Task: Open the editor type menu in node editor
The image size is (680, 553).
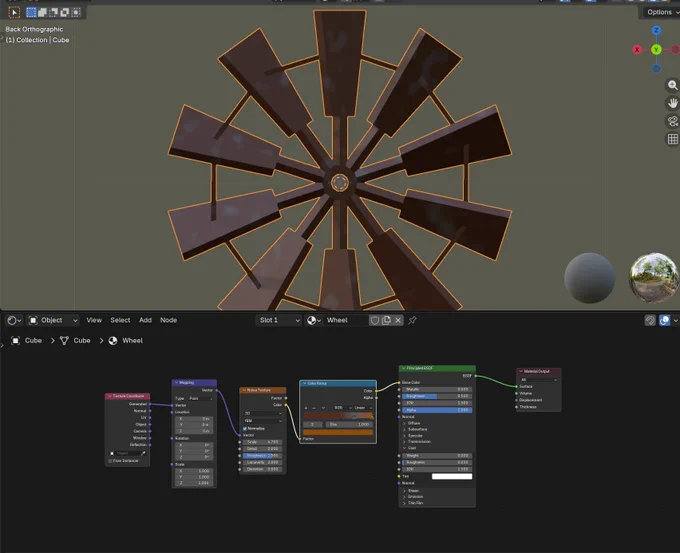Action: coord(14,320)
